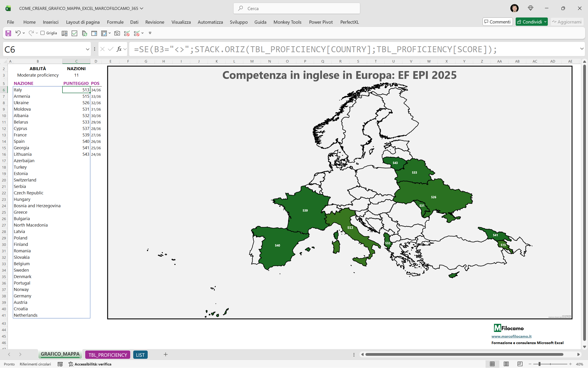
Task: Click the insert function fx icon
Action: point(119,49)
